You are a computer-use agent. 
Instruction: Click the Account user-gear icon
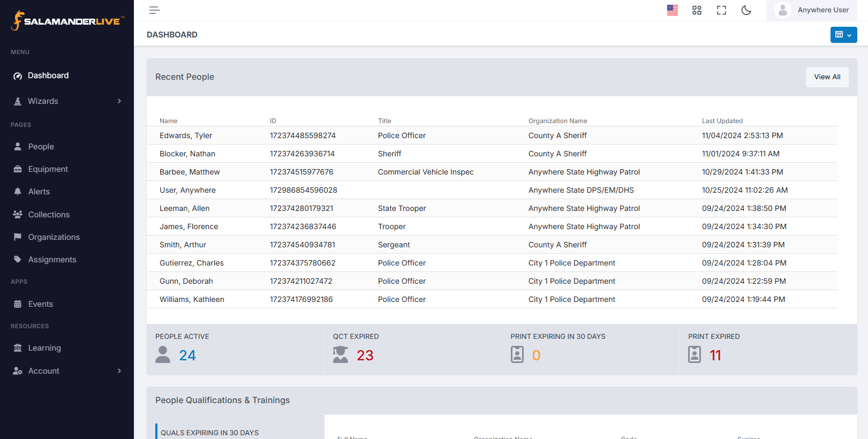(x=18, y=370)
